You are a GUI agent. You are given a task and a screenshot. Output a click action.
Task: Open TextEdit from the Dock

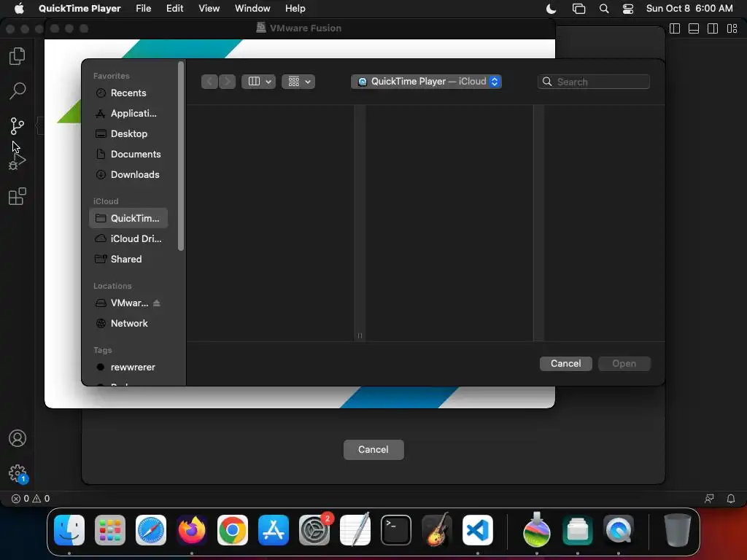pos(355,530)
